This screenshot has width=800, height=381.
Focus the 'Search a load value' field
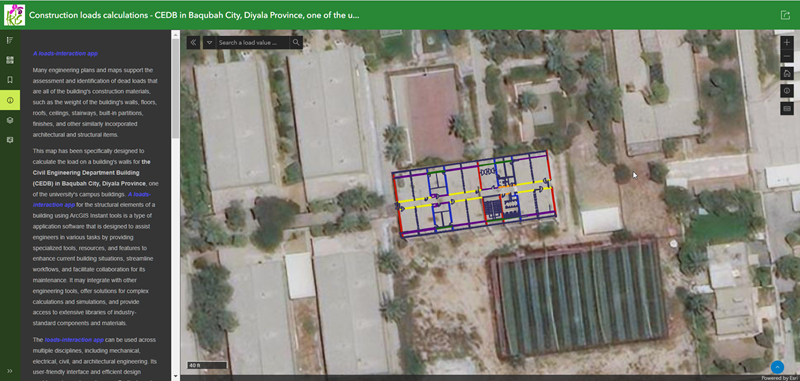coord(253,42)
